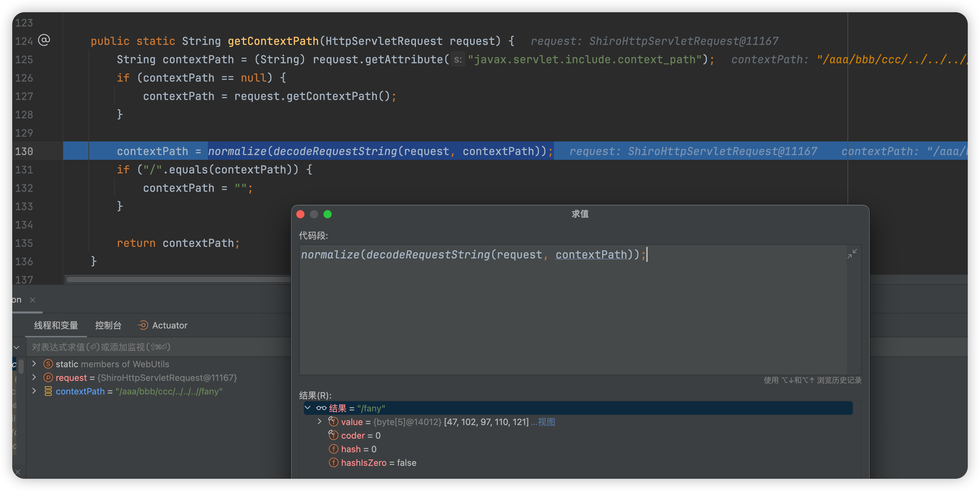Switch to the 控制台 tab
The width and height of the screenshot is (980, 491).
pos(108,325)
